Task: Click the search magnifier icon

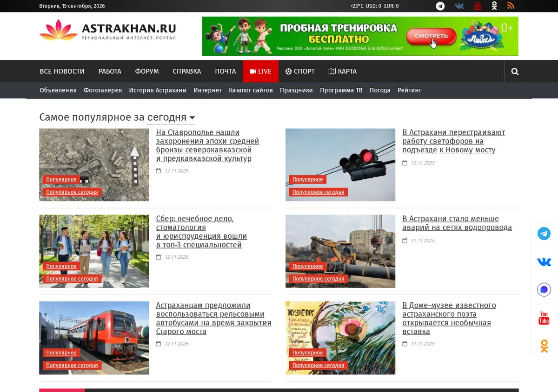Action: [515, 72]
